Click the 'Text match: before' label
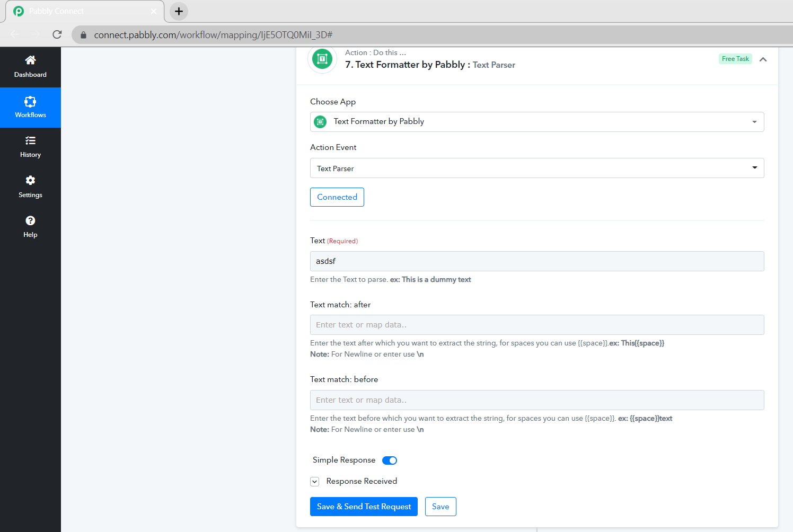This screenshot has width=793, height=532. pyautogui.click(x=344, y=379)
